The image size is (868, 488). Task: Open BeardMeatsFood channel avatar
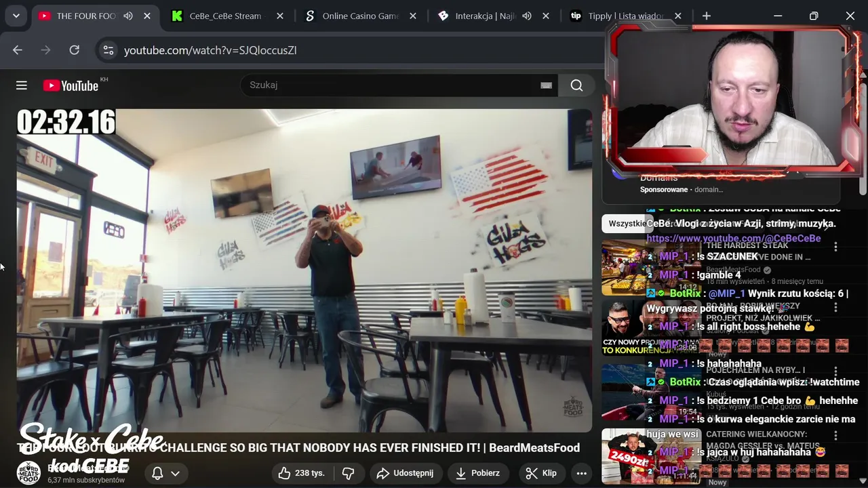coord(28,472)
